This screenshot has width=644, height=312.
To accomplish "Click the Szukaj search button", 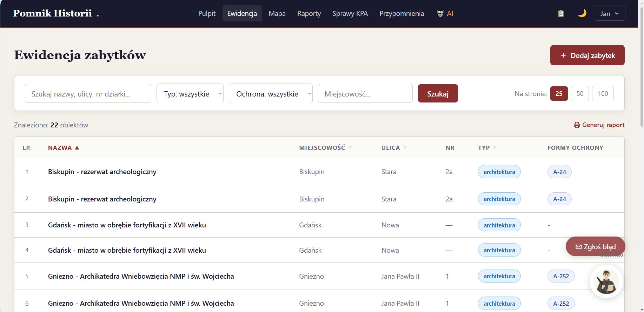I will (438, 94).
